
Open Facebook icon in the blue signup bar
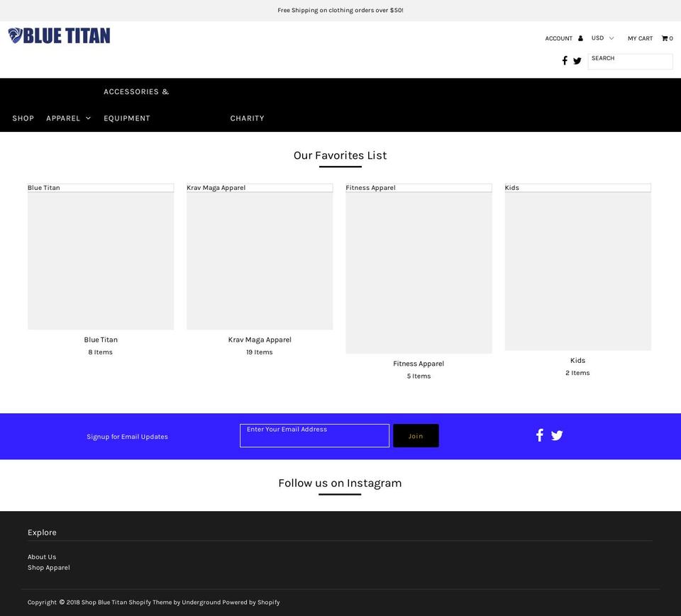click(539, 435)
